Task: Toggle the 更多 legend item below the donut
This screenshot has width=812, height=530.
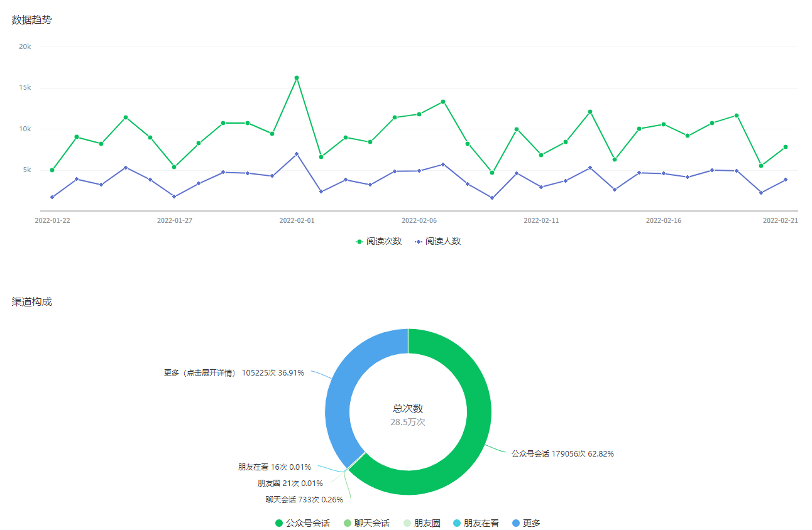Action: point(526,523)
